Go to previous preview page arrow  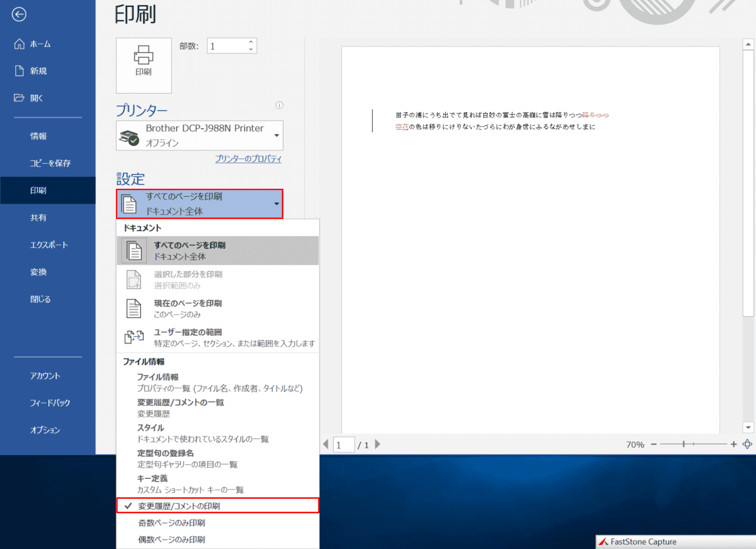coord(326,444)
